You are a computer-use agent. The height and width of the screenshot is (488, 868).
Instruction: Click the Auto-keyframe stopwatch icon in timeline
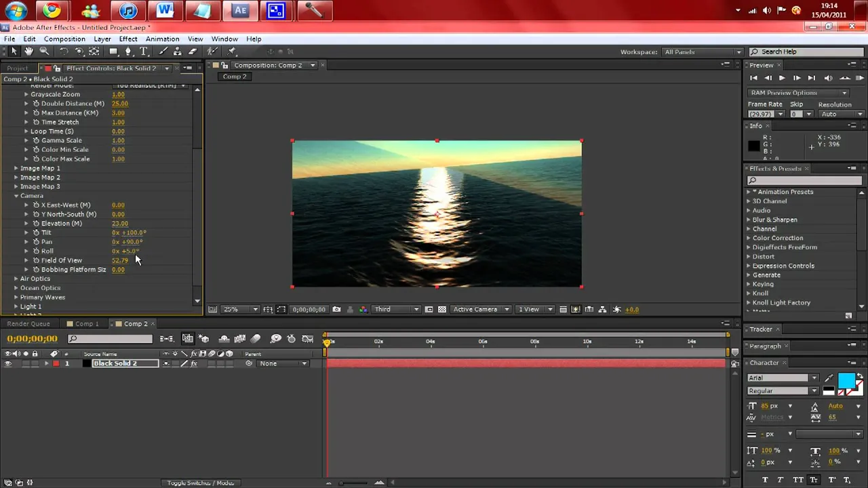point(292,339)
